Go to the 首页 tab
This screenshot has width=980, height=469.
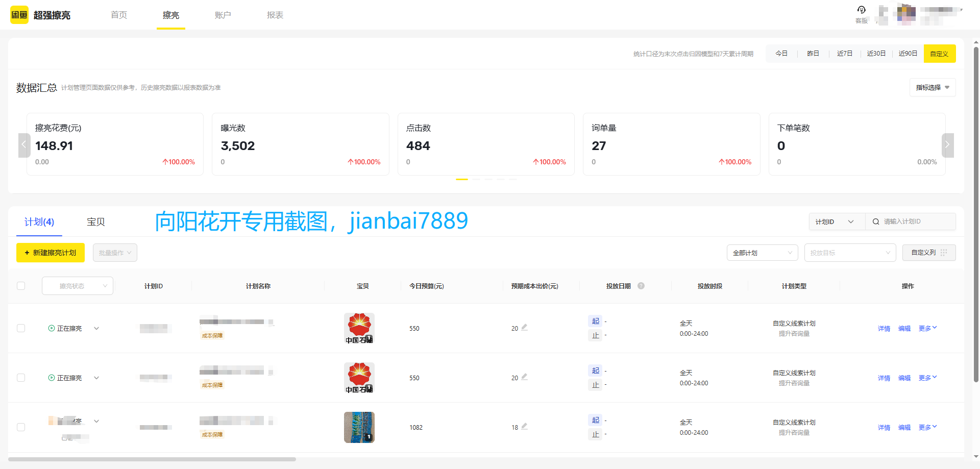119,15
